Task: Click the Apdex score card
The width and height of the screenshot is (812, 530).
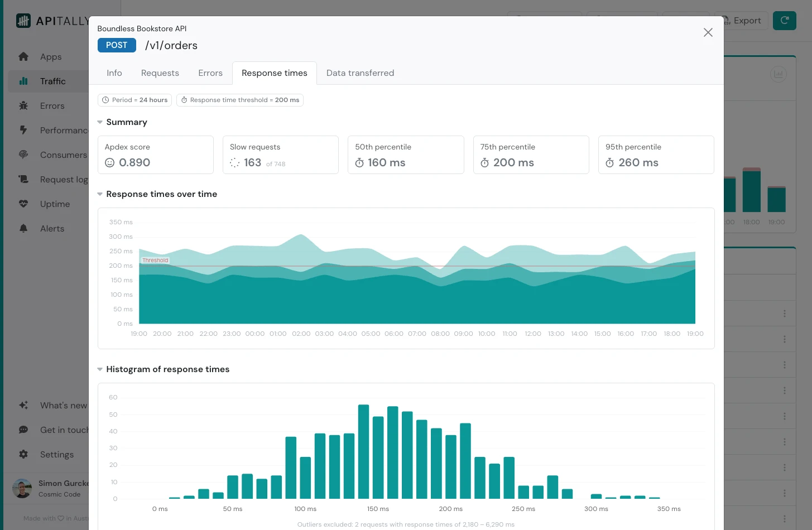Action: coord(156,155)
